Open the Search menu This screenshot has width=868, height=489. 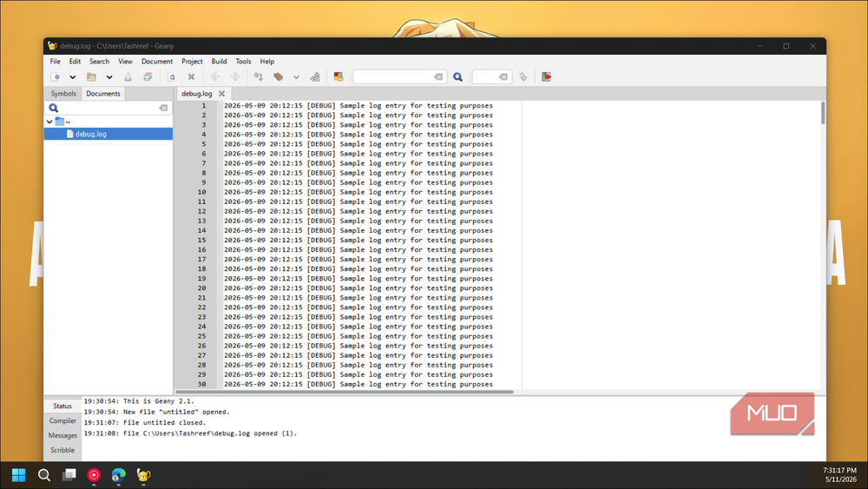pos(100,62)
